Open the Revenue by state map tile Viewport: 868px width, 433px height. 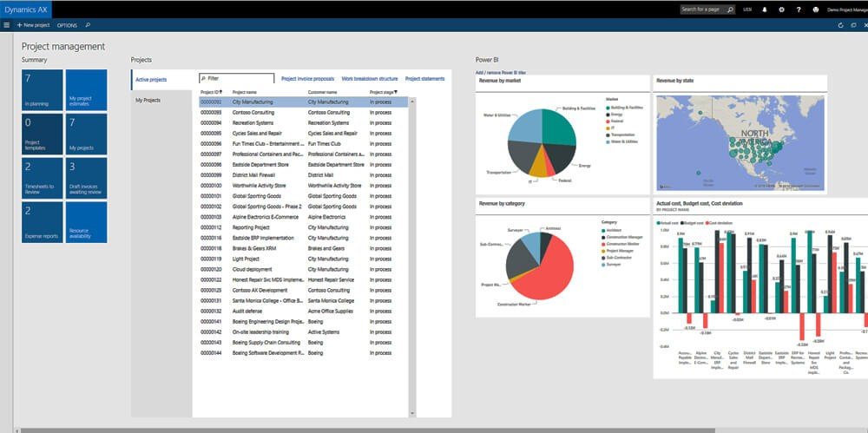pos(740,142)
